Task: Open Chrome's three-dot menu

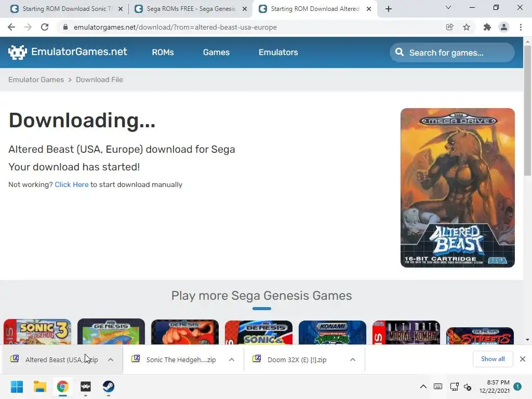Action: (521, 27)
